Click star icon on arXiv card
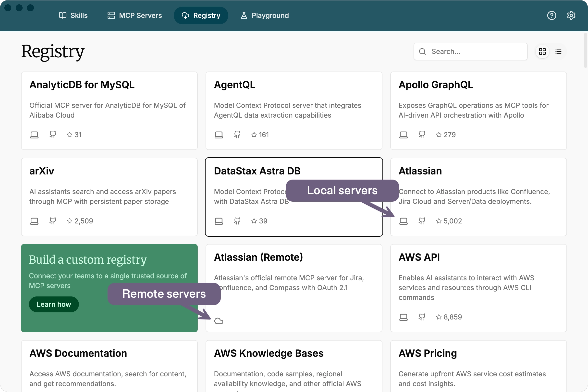The height and width of the screenshot is (392, 588). (x=70, y=221)
